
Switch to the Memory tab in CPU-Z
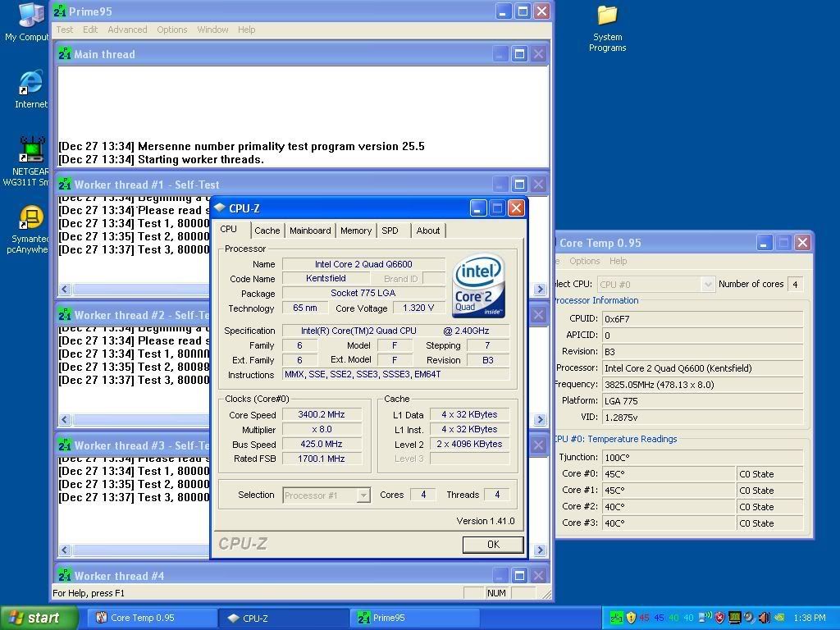[355, 231]
